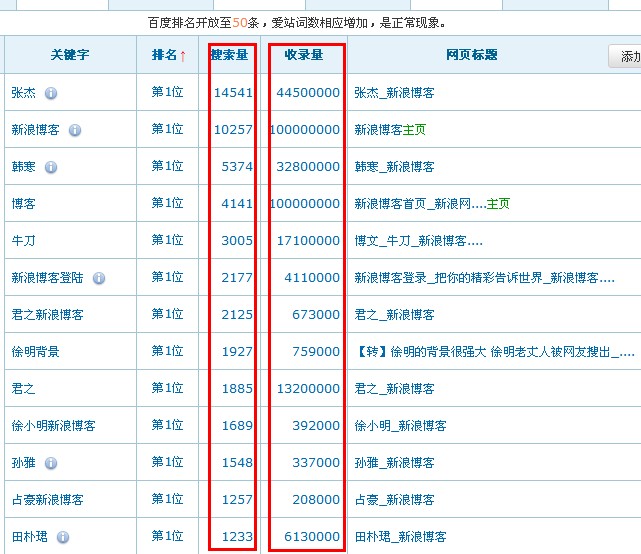Sort by the 收录量 column header
Image resolution: width=641 pixels, height=554 pixels.
[x=304, y=55]
